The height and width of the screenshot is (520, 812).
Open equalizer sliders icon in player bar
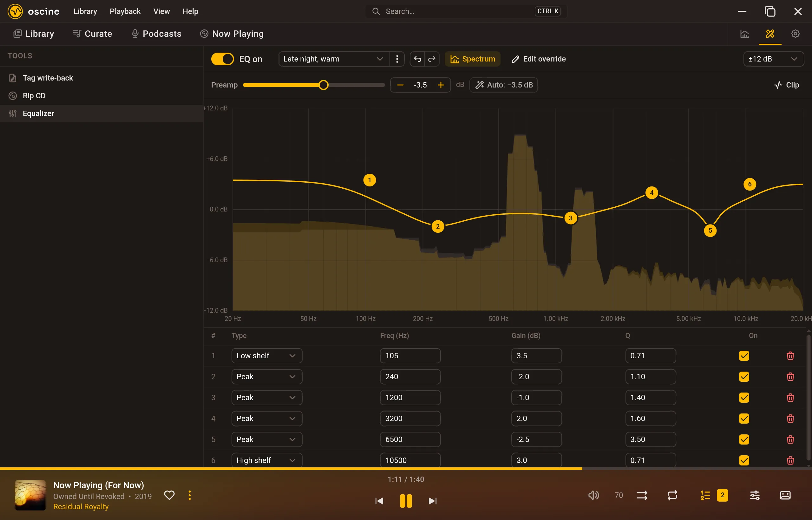point(755,495)
